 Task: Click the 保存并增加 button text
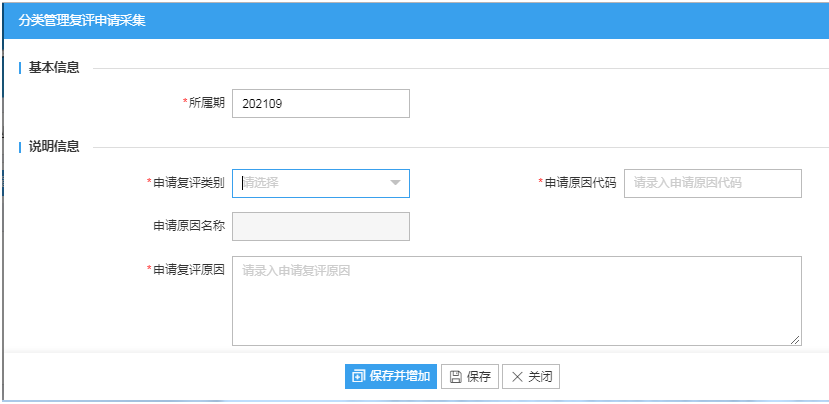[400, 377]
